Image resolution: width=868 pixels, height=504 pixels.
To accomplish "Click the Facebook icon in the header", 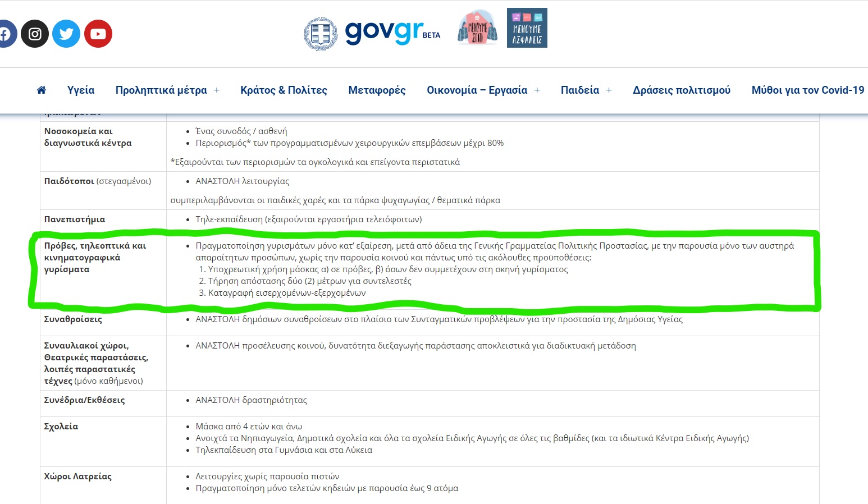I will (x=6, y=34).
